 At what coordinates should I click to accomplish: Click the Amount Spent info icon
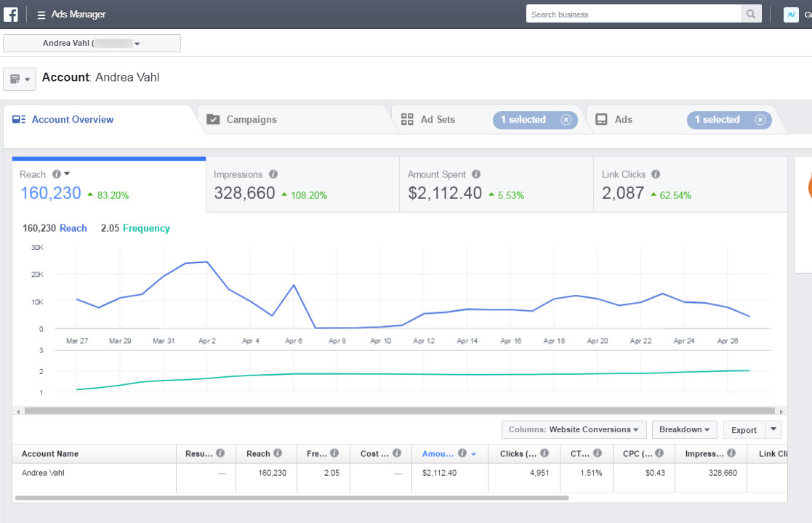click(476, 174)
